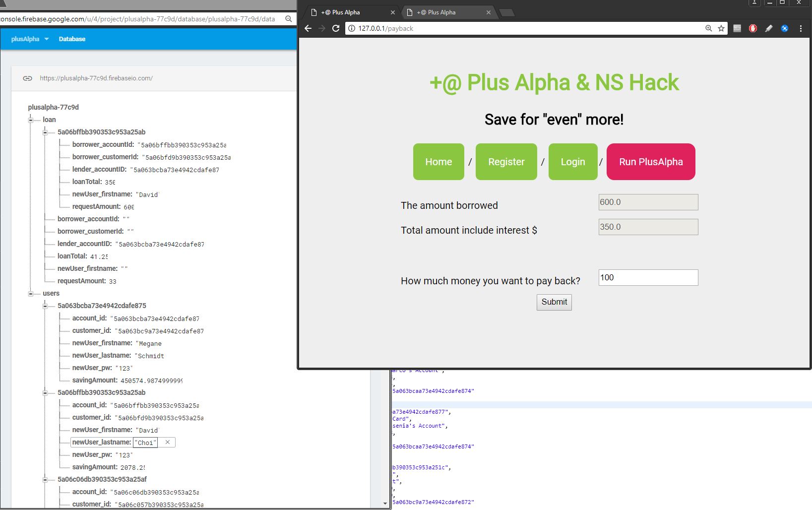This screenshot has width=812, height=510.
Task: Click the "Save for "even" more!" subtitle
Action: (554, 120)
